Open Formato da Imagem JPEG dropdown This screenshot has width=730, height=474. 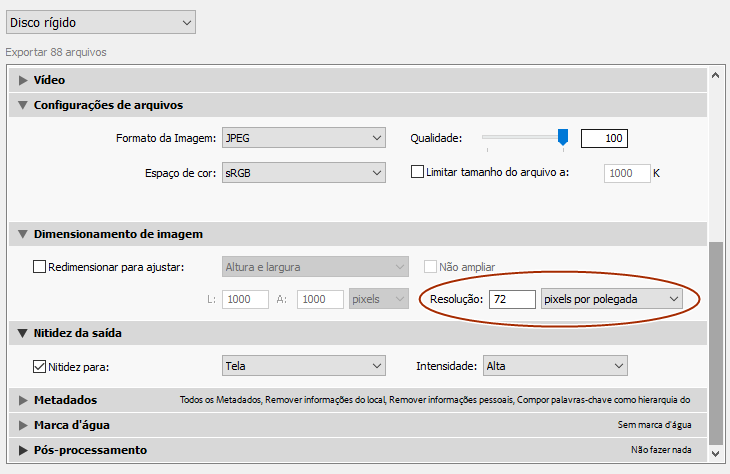304,138
